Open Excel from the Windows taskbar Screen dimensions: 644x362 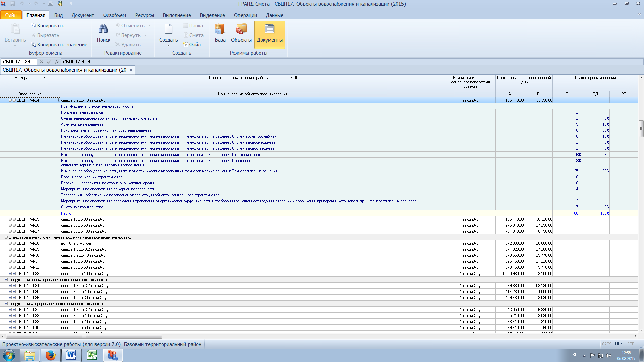point(92,355)
